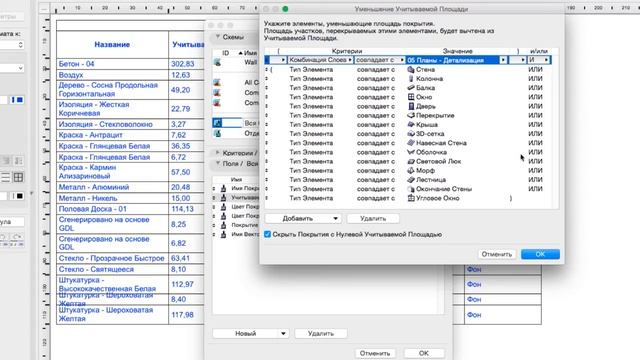Screen dimensions: 640x360
Task: Click the row lines icon in left panel
Action: 5,177
